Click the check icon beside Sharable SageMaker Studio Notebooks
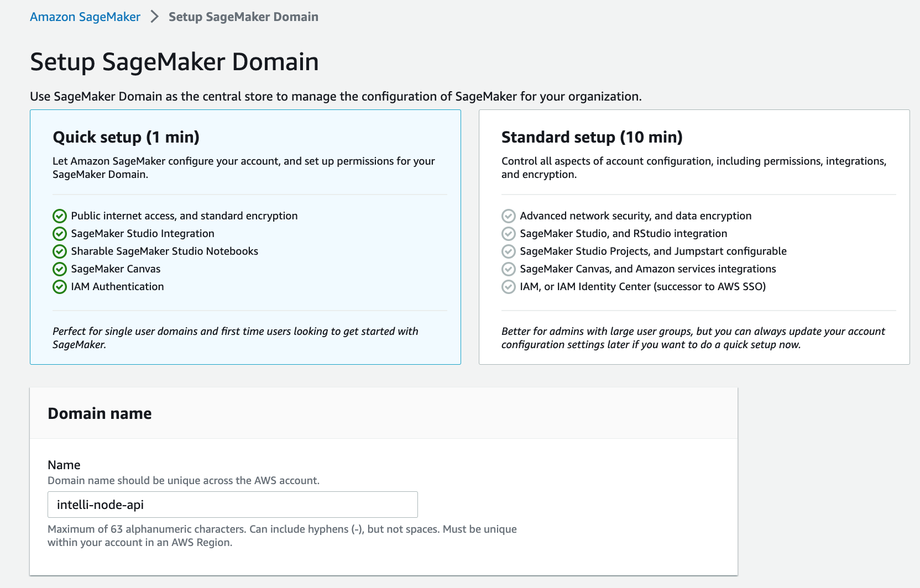 (60, 251)
